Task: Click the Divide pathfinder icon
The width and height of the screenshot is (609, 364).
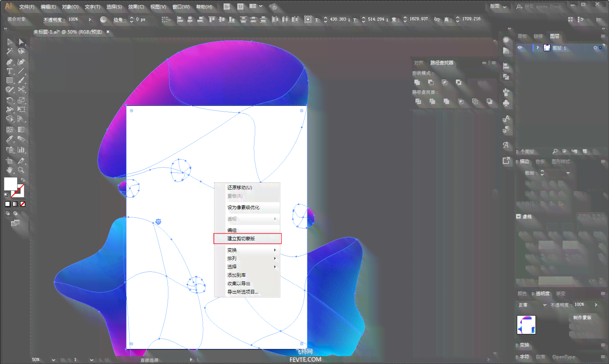Action: pos(418,101)
